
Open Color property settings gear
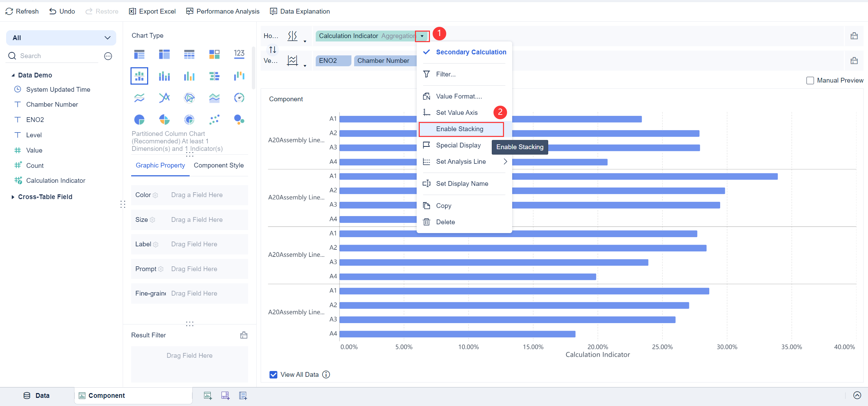155,195
